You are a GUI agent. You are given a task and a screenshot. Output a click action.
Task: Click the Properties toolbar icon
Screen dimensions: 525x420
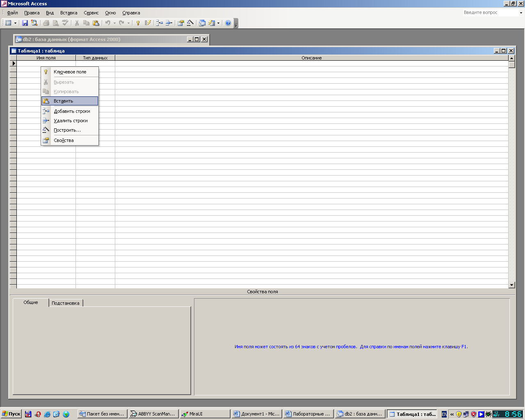(x=180, y=23)
